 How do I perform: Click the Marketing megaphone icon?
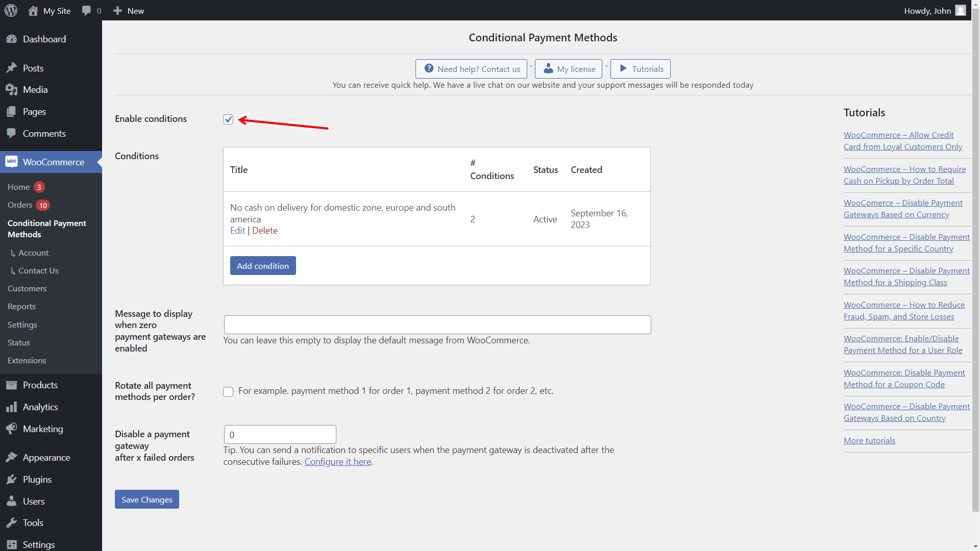point(12,429)
